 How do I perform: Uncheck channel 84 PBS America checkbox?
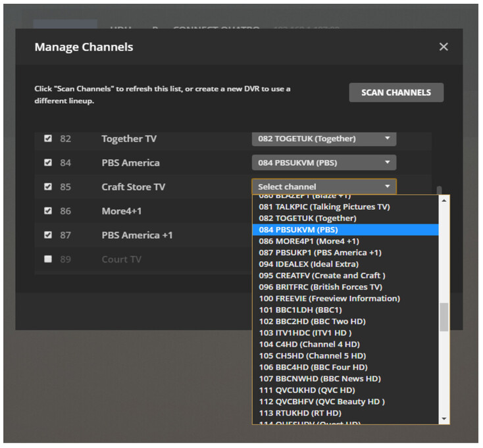tap(48, 162)
